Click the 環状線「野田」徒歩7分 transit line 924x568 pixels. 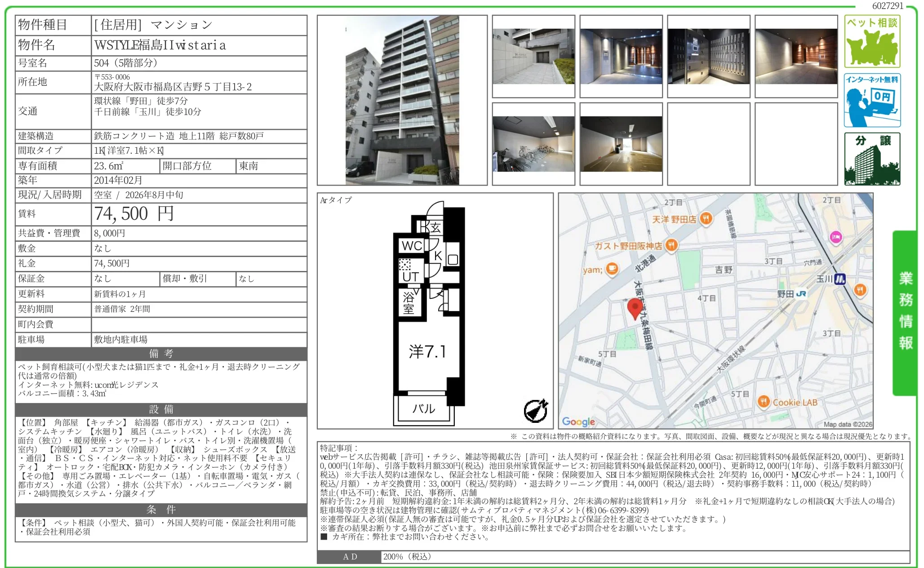pyautogui.click(x=141, y=101)
